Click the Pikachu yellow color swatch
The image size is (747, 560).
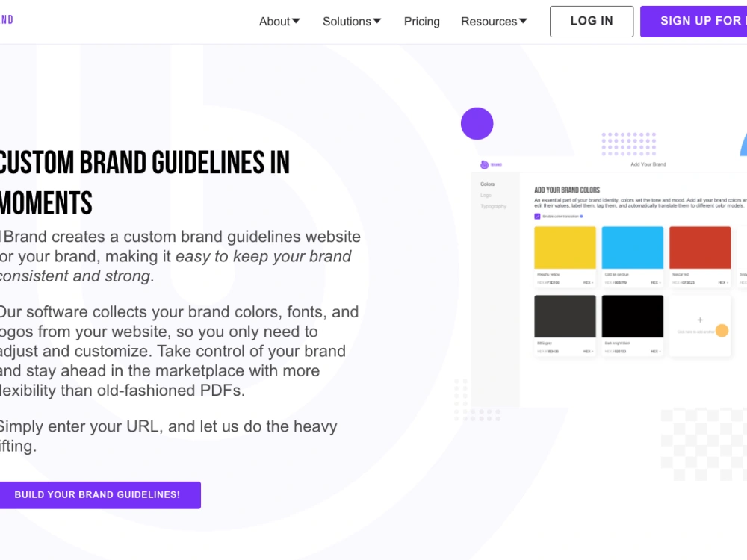click(565, 248)
